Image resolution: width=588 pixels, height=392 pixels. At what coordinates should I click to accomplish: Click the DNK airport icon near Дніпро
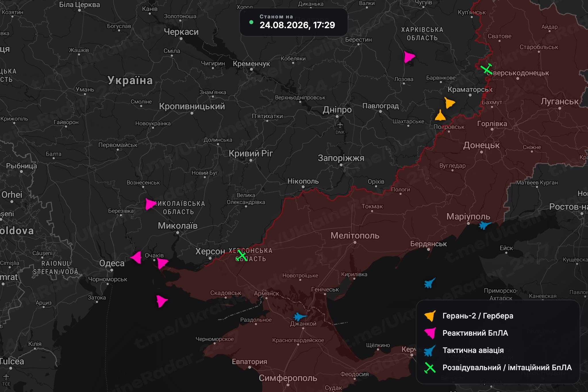340,125
